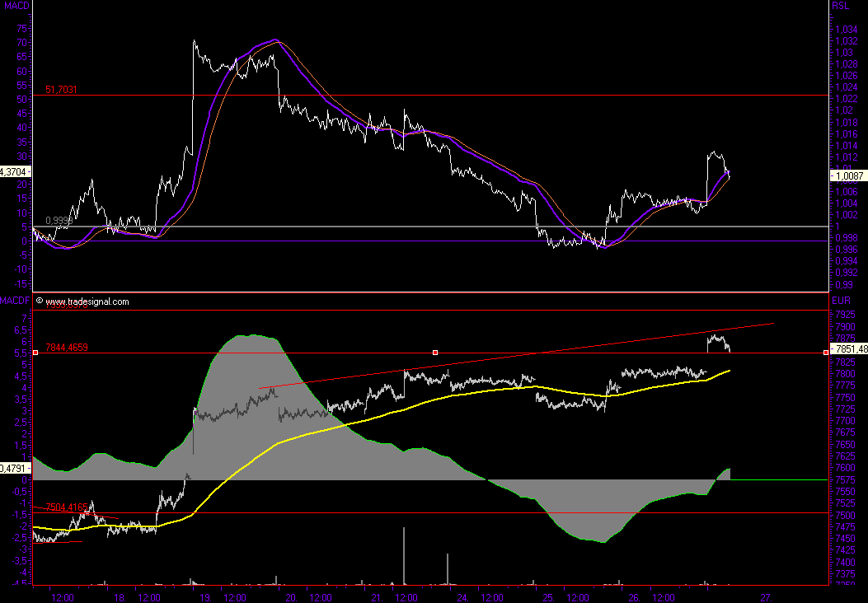This screenshot has height=603, width=868.
Task: Select the 7844,4659 line label text
Action: tap(67, 346)
